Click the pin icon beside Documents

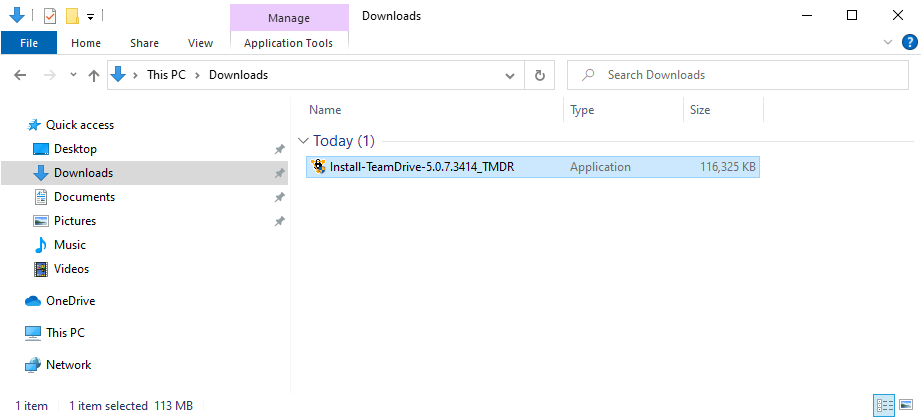280,198
